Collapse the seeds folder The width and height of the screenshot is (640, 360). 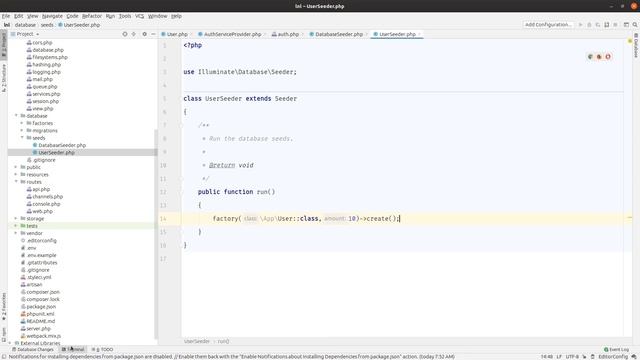pos(22,138)
